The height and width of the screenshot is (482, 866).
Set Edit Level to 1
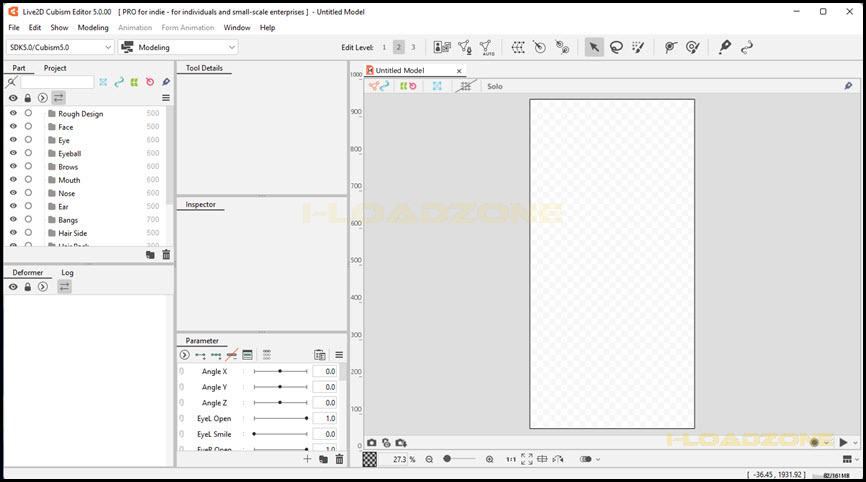(x=384, y=47)
